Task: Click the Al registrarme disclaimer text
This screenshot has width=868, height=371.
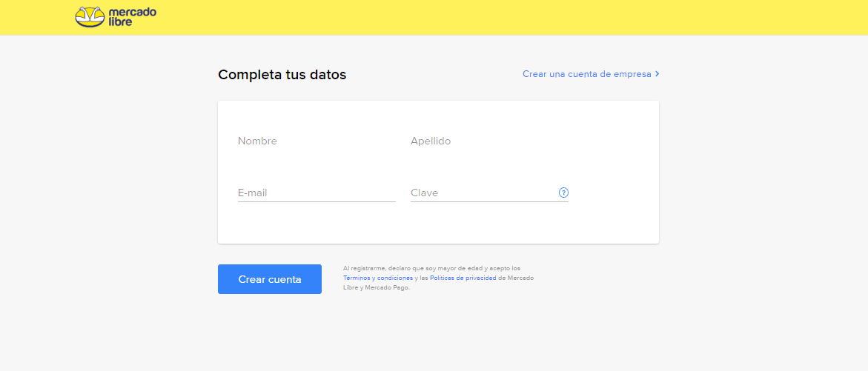Action: point(431,268)
